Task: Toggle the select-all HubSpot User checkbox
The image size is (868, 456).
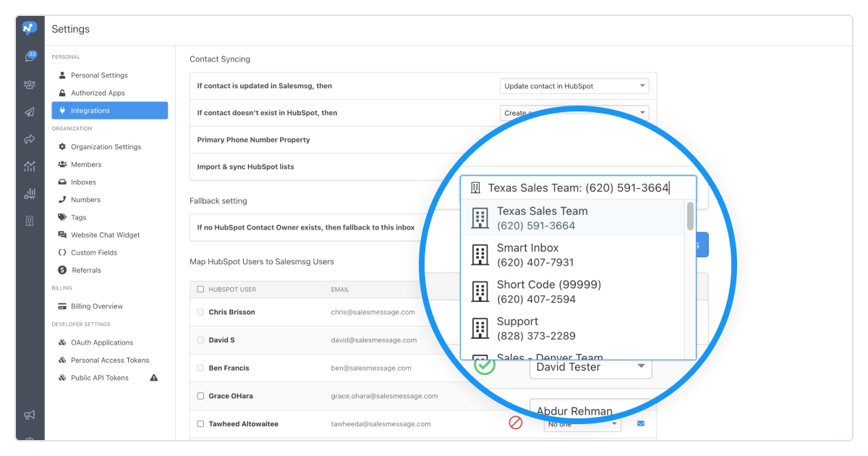Action: (x=200, y=290)
